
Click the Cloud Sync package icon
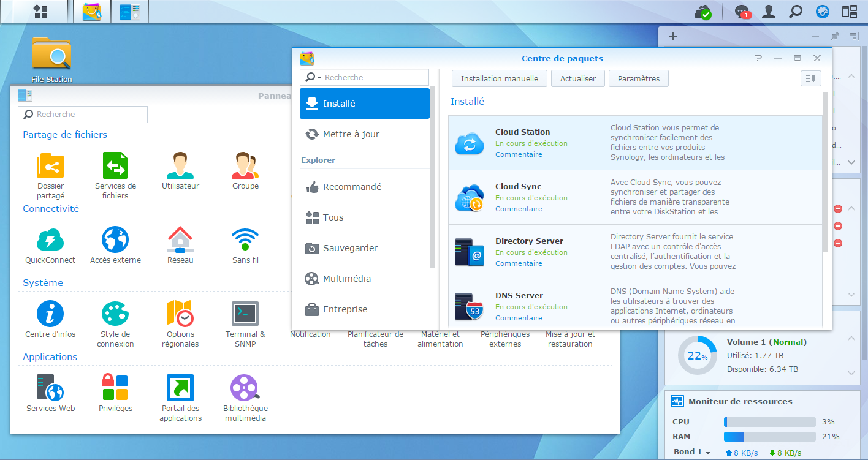pos(470,198)
